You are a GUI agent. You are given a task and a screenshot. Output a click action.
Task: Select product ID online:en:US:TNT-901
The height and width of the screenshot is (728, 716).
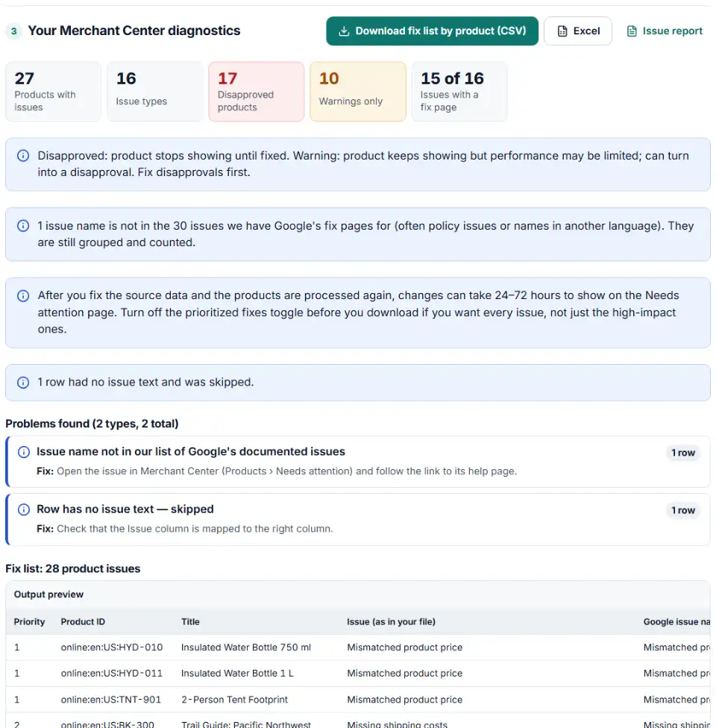coord(110,700)
